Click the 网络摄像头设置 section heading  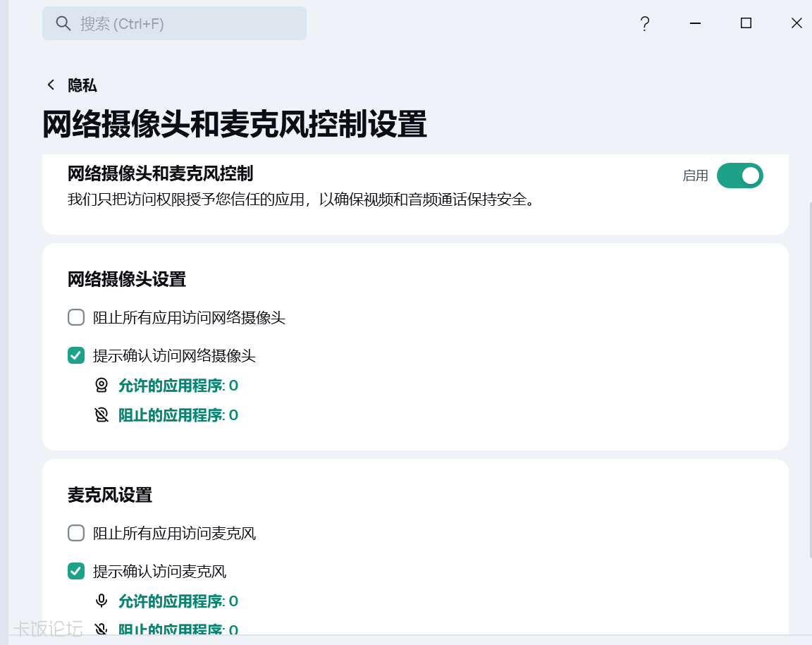127,279
